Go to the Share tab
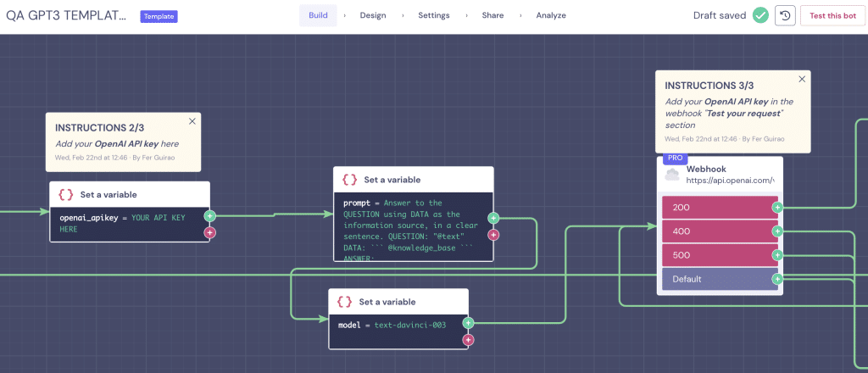The image size is (868, 373). 492,15
